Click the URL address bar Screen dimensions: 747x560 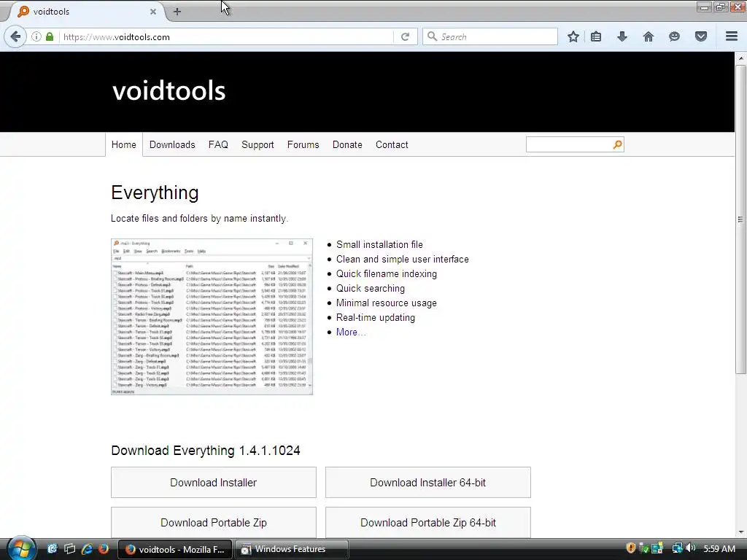(x=226, y=36)
